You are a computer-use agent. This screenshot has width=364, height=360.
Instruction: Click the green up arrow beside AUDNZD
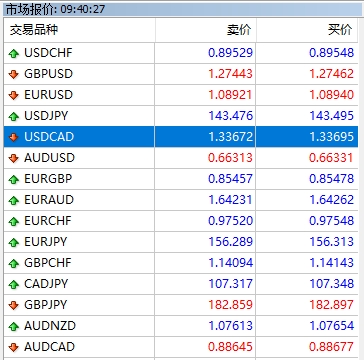click(14, 326)
